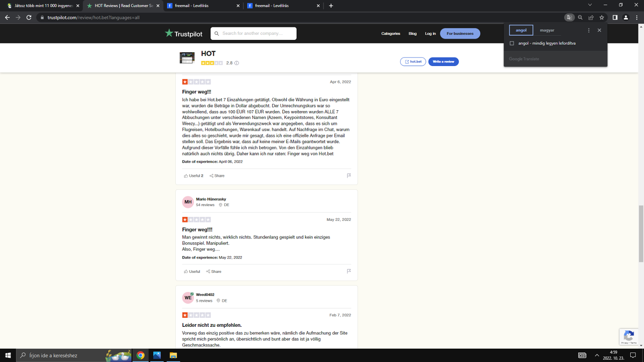Screen dimensions: 644x362
Task: Reload the Trustpilot page
Action: 29,18
